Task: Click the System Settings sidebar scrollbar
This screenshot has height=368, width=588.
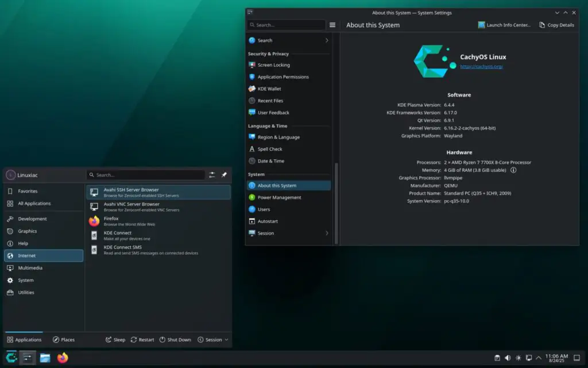Action: coord(336,201)
